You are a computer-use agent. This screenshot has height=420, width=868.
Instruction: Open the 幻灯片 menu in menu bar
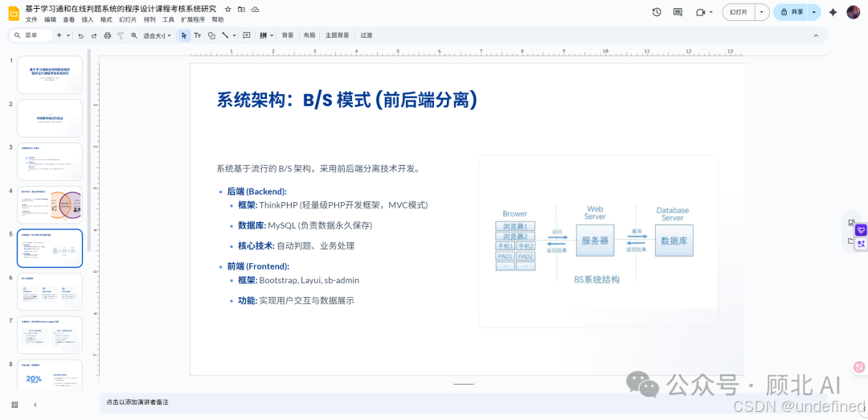(x=127, y=20)
